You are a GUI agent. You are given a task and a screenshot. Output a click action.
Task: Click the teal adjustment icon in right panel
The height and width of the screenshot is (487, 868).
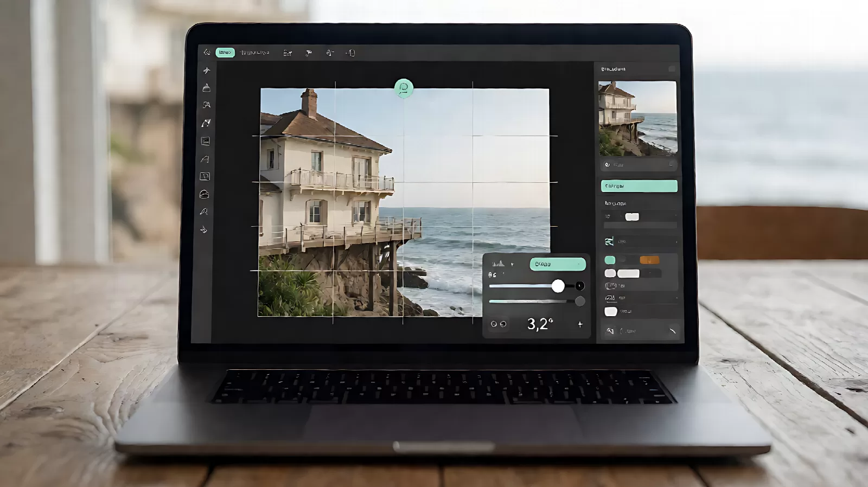pos(609,241)
